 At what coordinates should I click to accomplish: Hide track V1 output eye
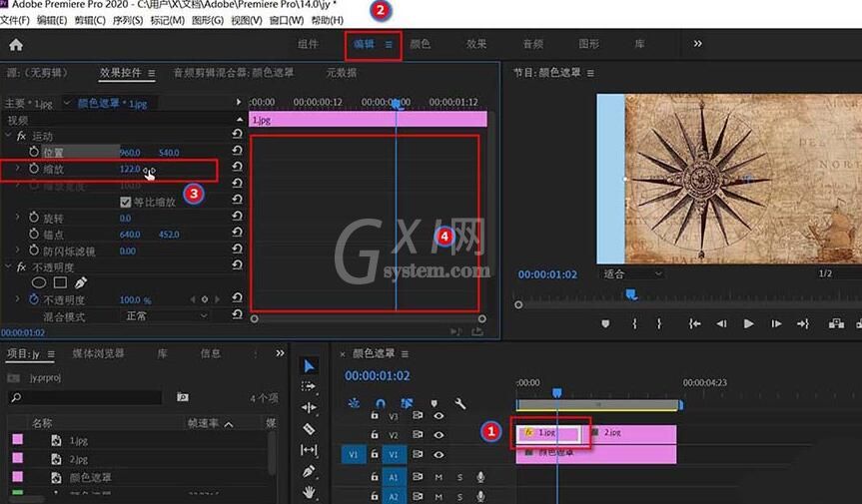point(438,454)
